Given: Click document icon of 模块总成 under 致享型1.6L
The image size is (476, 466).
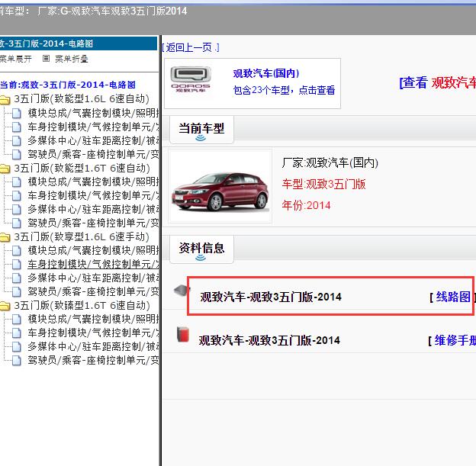Looking at the screenshot, I should coord(16,250).
